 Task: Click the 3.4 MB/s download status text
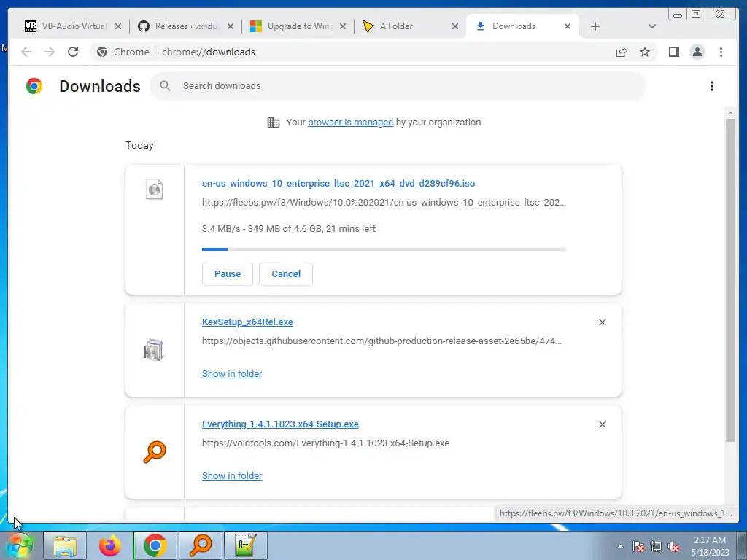point(289,228)
